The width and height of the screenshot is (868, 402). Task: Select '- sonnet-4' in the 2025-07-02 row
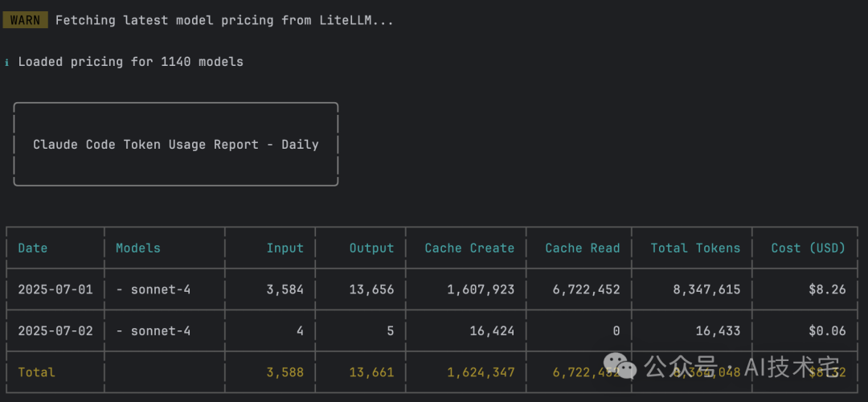[154, 331]
